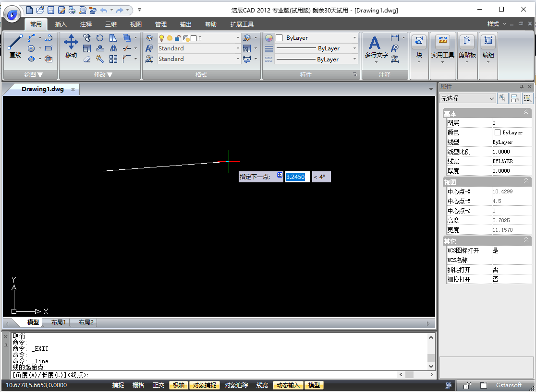
Task: Open the GstarCAD application menu button
Action: point(12,15)
